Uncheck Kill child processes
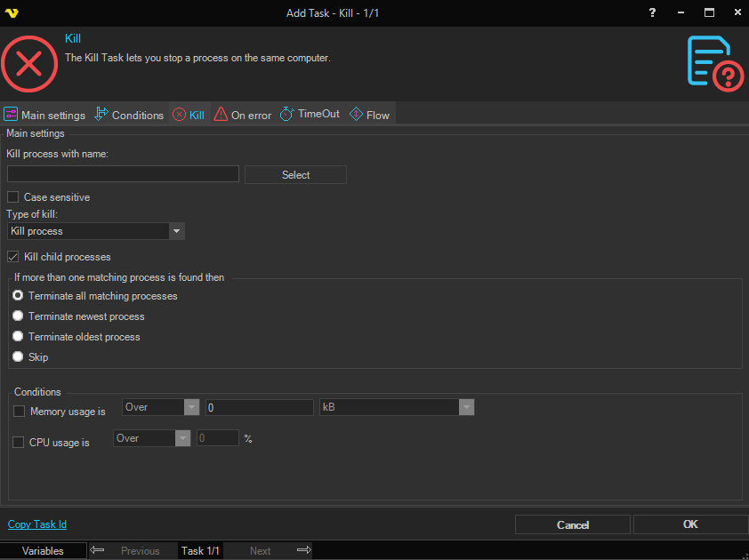 (13, 257)
